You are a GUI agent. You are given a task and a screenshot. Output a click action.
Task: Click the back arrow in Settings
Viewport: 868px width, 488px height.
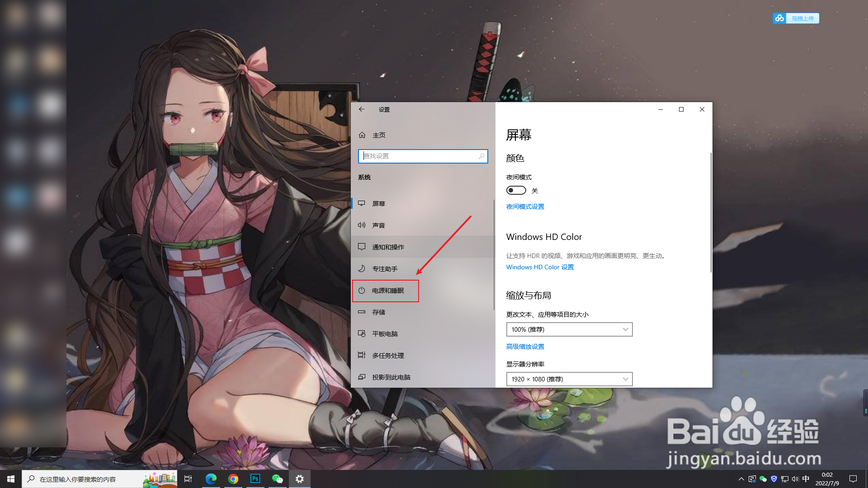(x=362, y=109)
